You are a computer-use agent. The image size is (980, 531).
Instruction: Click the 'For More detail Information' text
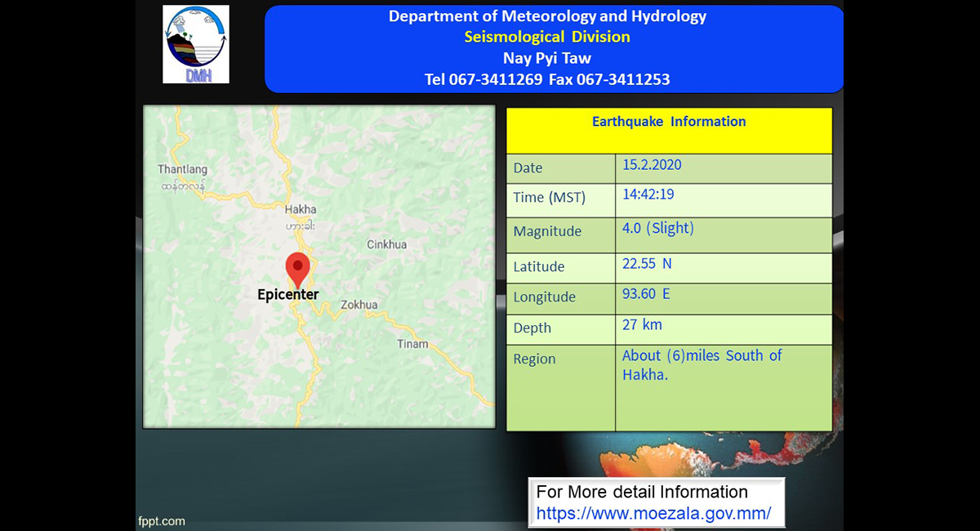coord(642,493)
